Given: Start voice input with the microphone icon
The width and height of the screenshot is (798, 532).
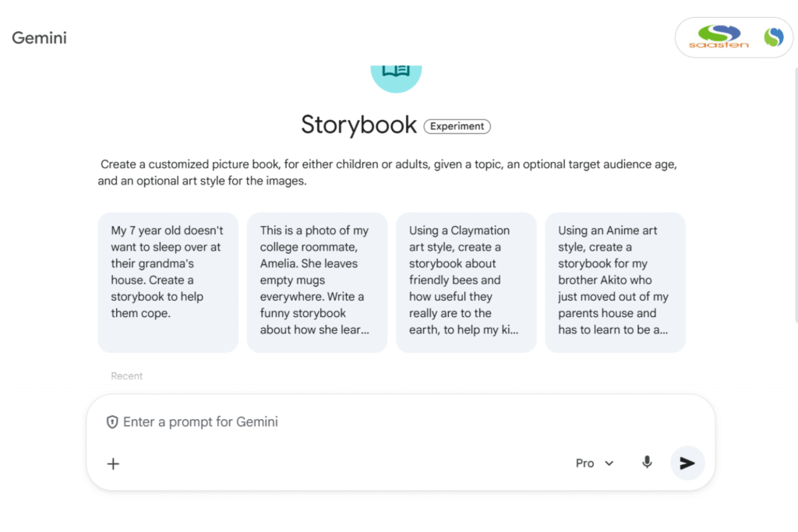Looking at the screenshot, I should (647, 463).
